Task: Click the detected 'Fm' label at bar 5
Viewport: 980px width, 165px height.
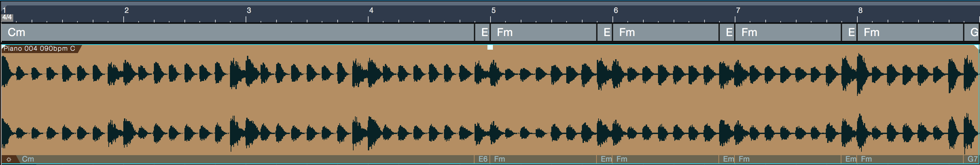Action: (499, 159)
